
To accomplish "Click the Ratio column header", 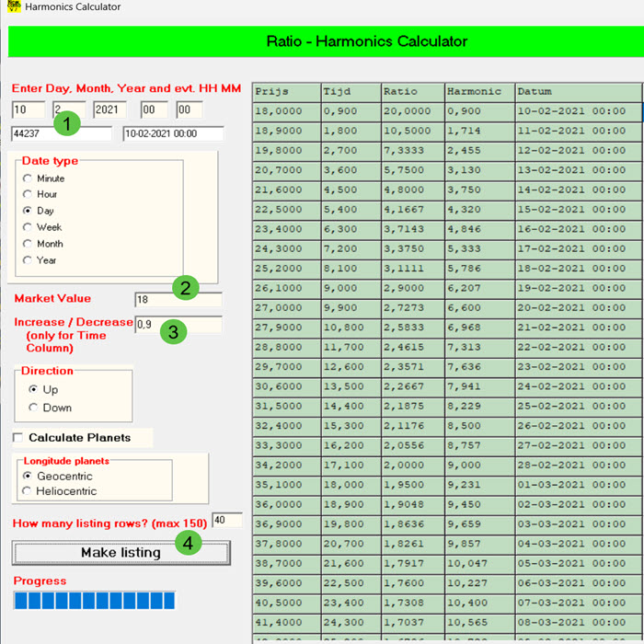I will point(413,92).
